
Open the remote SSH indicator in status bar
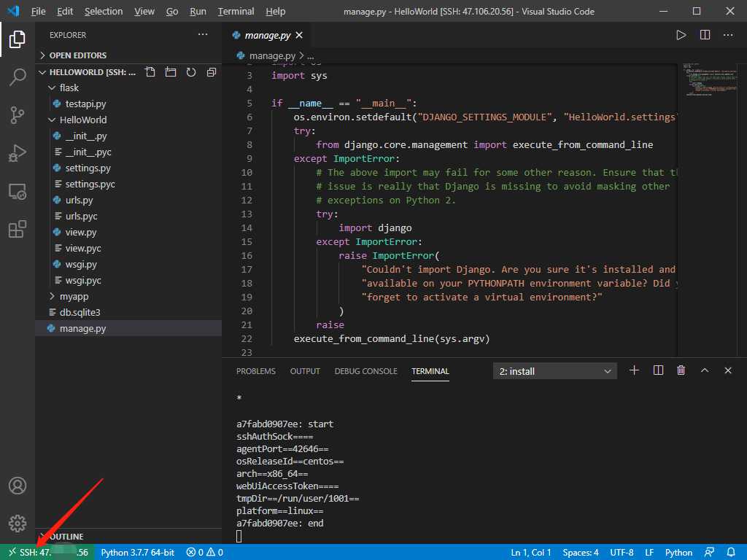click(48, 553)
